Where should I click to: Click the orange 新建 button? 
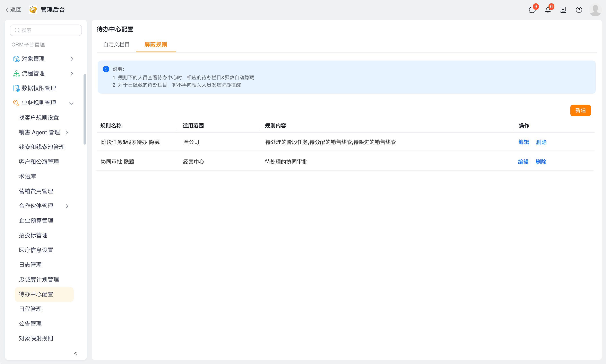click(x=580, y=110)
